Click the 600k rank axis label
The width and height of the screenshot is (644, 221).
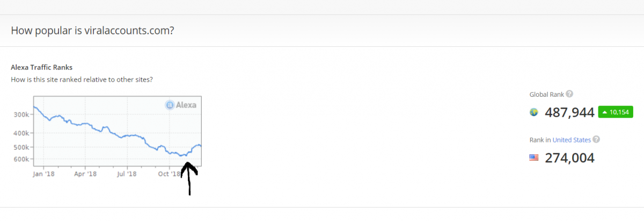point(21,159)
